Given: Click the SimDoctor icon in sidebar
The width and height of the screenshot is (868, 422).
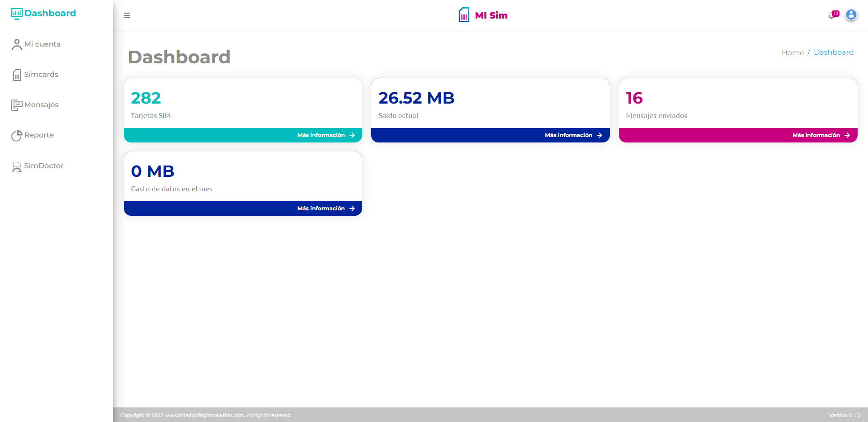Looking at the screenshot, I should (17, 166).
